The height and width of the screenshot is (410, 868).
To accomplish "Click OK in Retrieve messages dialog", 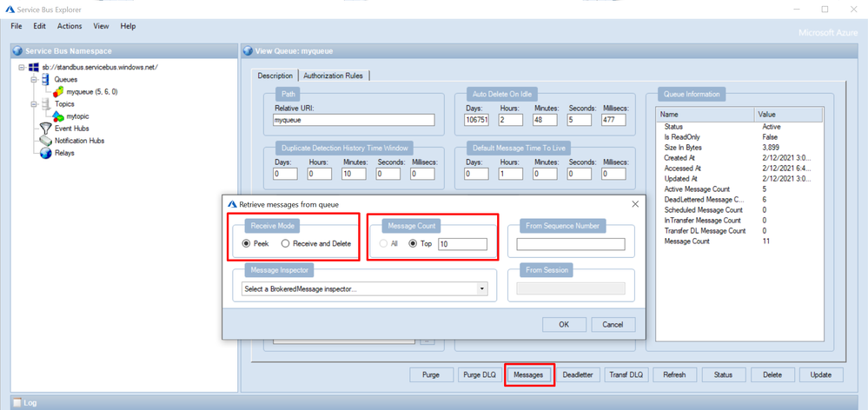I will tap(564, 325).
